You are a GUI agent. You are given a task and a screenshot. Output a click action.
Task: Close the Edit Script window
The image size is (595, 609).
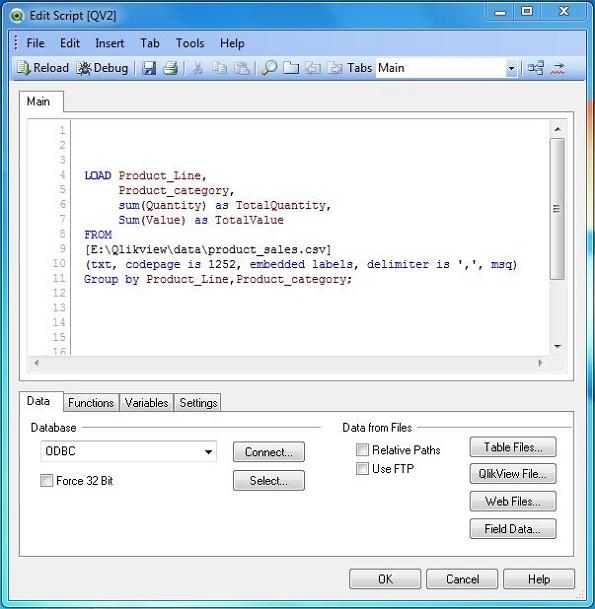(x=564, y=12)
